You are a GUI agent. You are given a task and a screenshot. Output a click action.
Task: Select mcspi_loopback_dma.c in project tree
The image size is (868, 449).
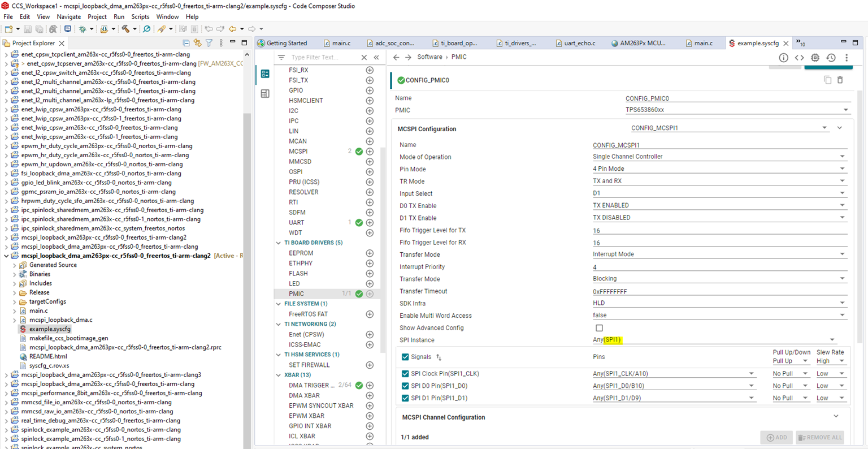(x=61, y=320)
